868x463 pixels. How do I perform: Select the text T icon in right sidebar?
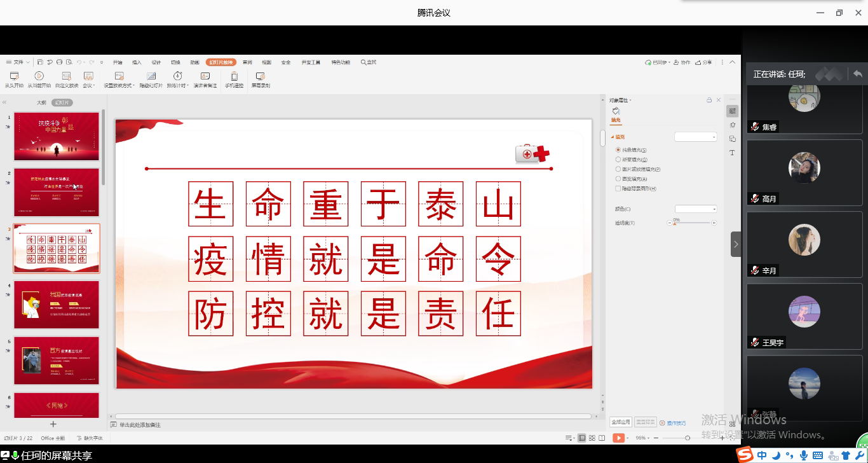(732, 153)
